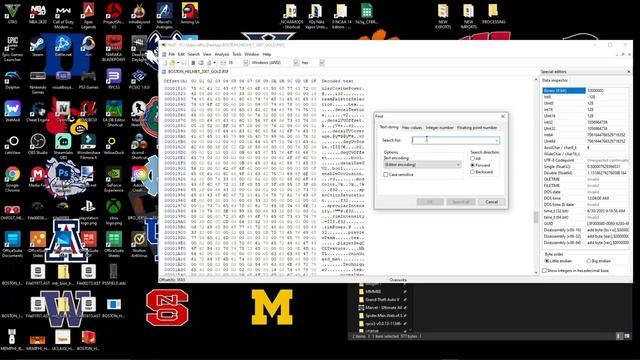
Task: Close the Find dialog
Action: tap(503, 116)
